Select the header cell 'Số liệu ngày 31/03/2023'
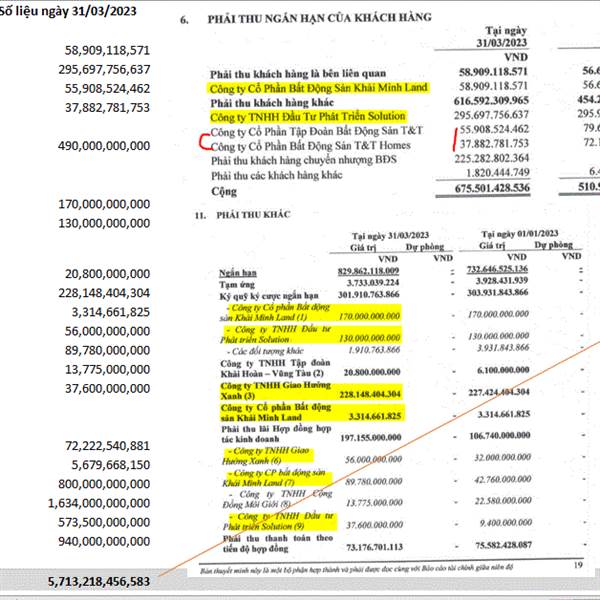Viewport: 600px width, 600px height. (68, 11)
